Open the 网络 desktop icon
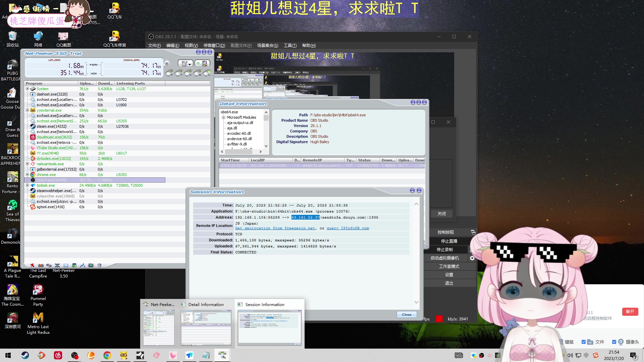This screenshot has width=644, height=362. 38,39
